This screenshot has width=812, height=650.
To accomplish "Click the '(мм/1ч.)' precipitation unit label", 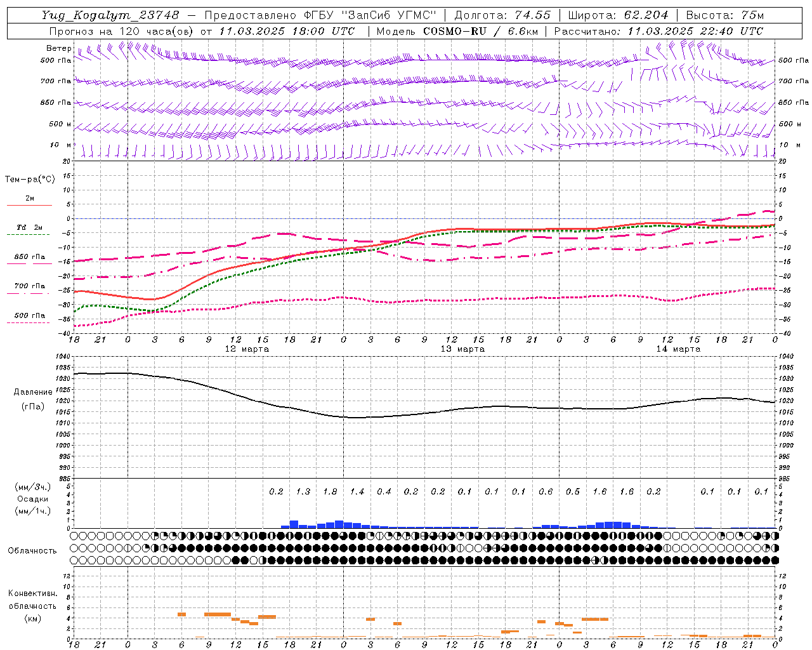I will tap(33, 511).
